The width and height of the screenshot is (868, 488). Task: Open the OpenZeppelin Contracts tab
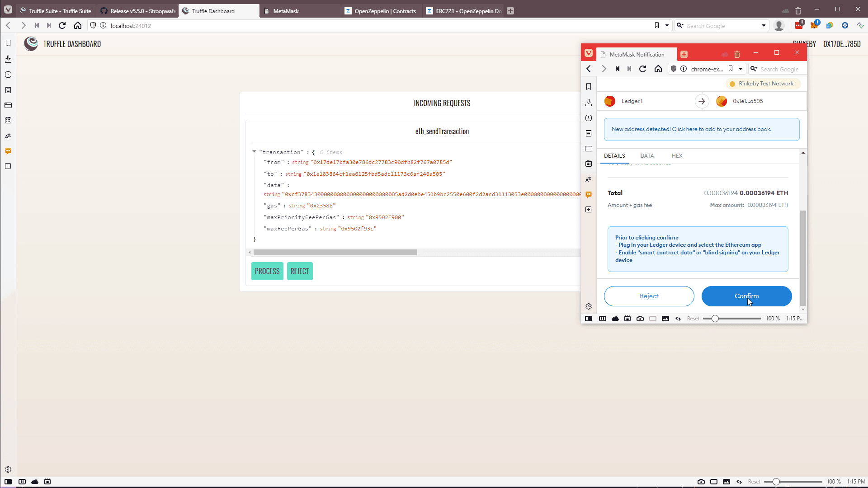(382, 11)
